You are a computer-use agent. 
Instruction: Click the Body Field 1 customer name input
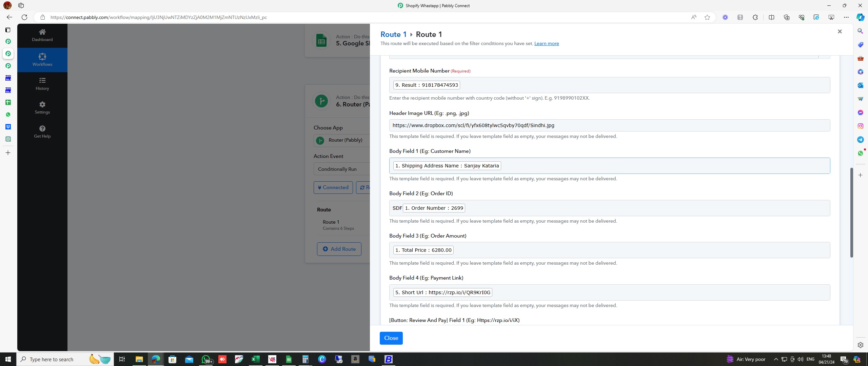click(x=609, y=166)
